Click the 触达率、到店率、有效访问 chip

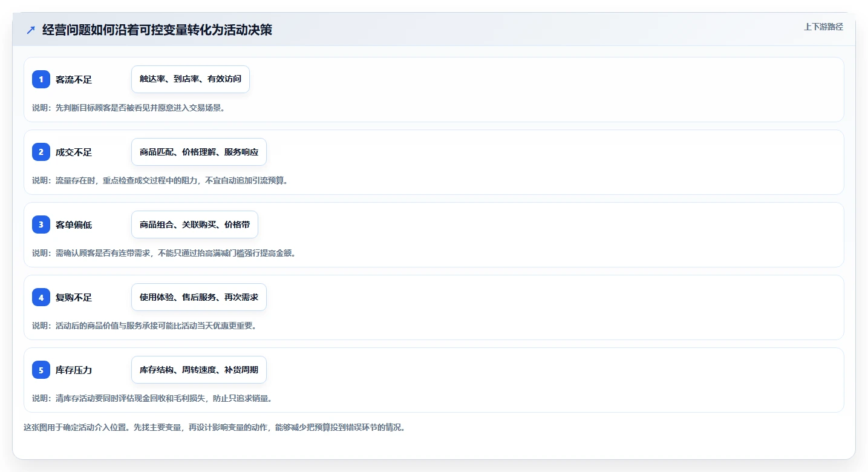[191, 79]
